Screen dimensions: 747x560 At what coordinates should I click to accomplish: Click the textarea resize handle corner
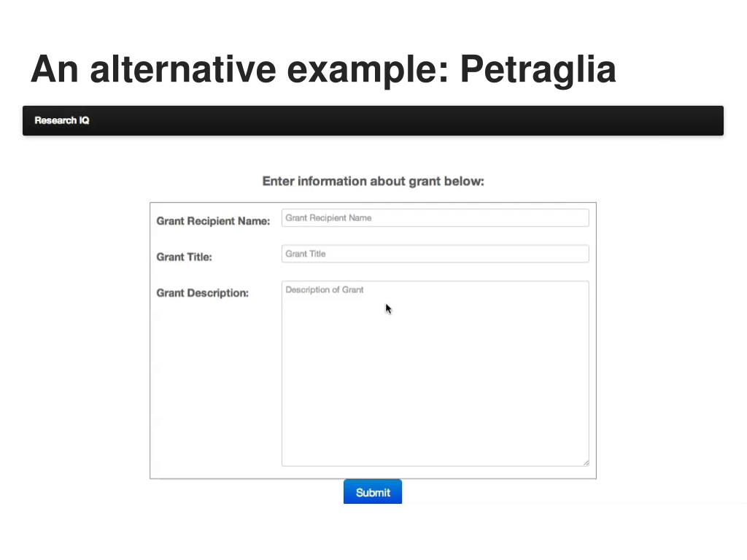pos(586,462)
